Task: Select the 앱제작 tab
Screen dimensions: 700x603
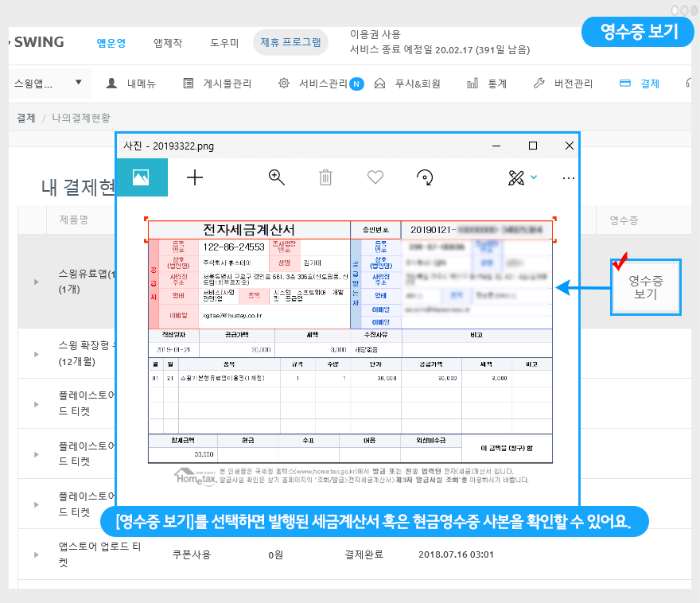Action: pos(168,43)
